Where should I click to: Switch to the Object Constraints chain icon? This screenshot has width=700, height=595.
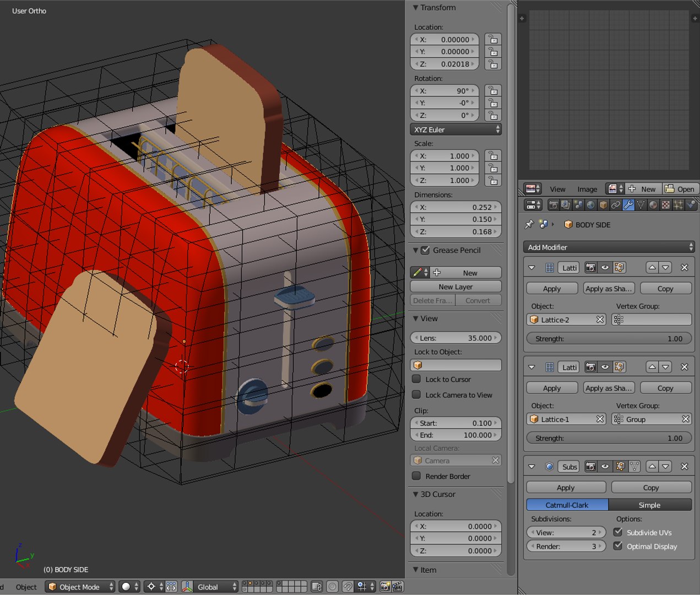pyautogui.click(x=616, y=205)
